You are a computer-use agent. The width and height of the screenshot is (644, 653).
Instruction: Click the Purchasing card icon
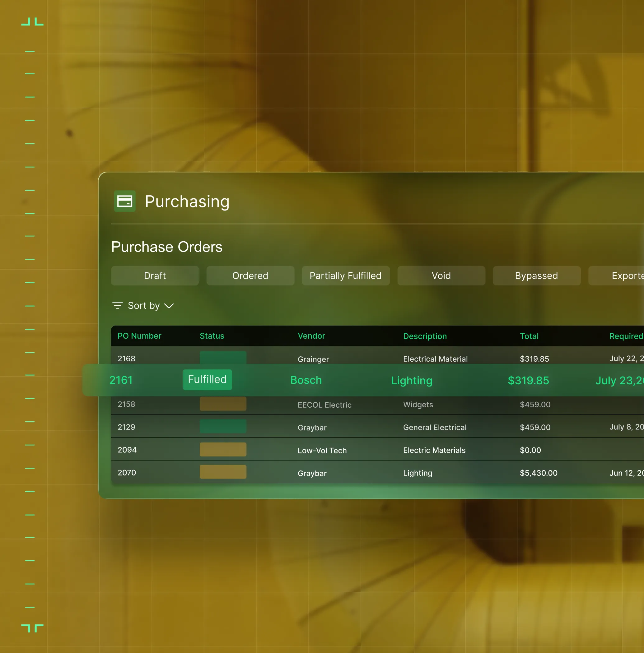pyautogui.click(x=124, y=201)
